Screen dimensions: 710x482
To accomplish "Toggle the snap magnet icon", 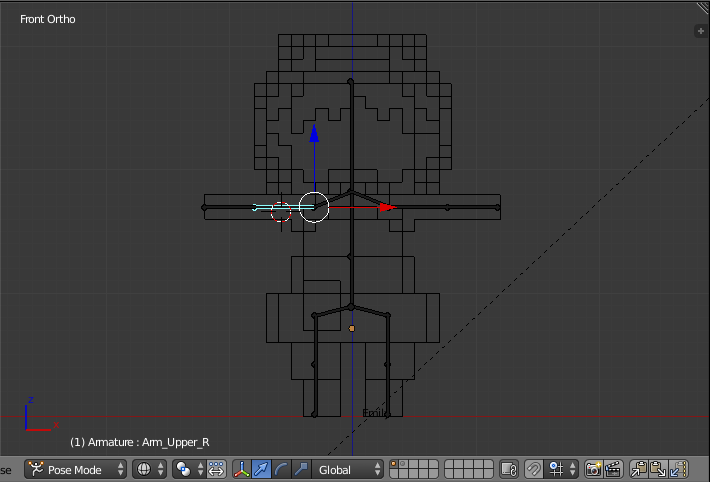I will point(533,469).
